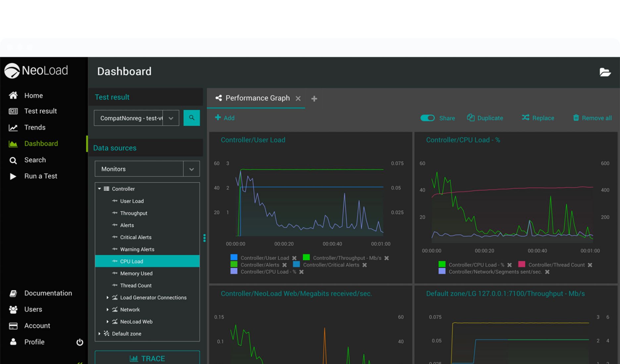Screen dimensions: 620x364
Task: Click the Replace button
Action: pyautogui.click(x=538, y=118)
